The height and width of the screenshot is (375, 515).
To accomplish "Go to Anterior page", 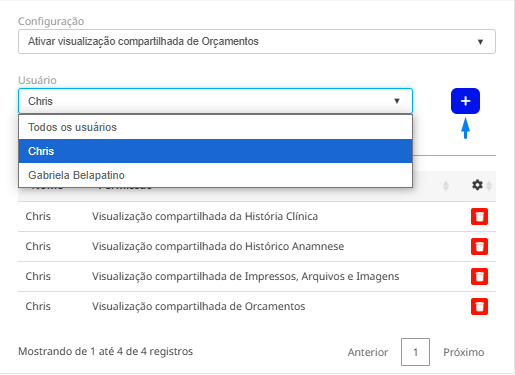I will click(x=368, y=352).
